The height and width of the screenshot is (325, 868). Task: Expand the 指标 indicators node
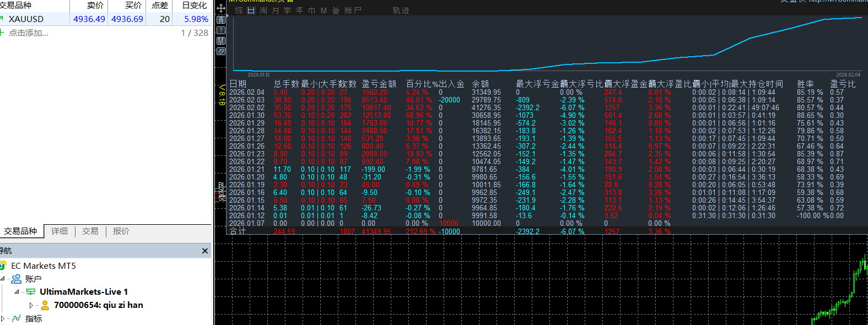pos(3,318)
